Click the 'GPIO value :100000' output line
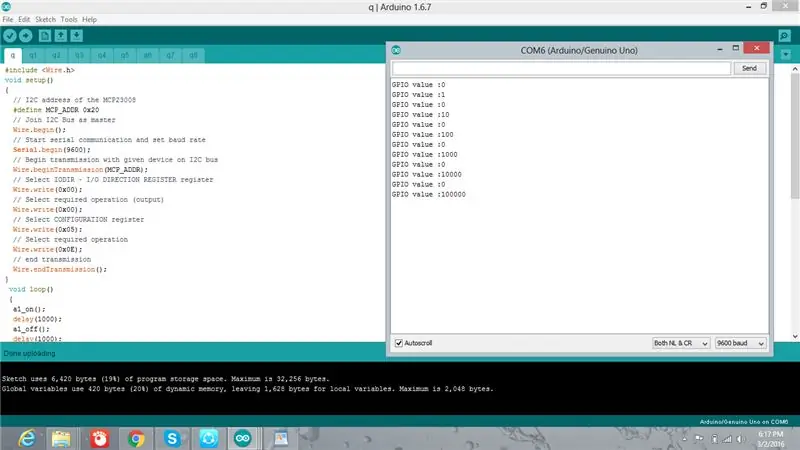Viewport: 800px width, 450px height. point(429,194)
